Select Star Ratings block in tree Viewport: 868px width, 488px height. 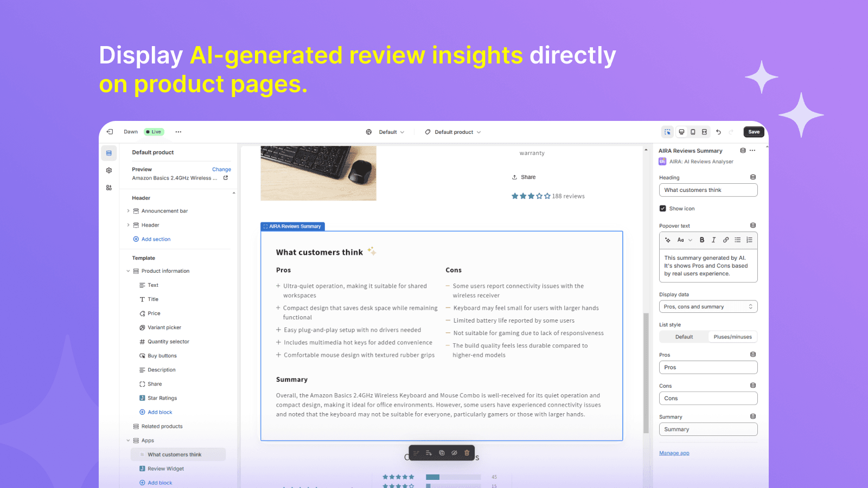162,398
